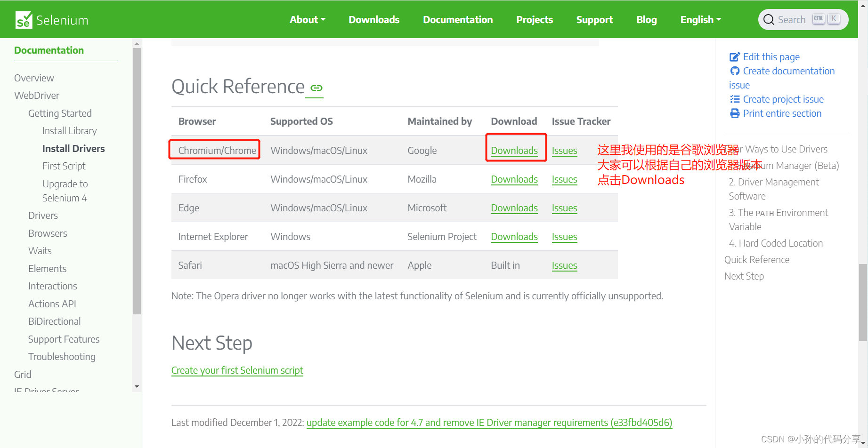The image size is (868, 448).
Task: Jump to The PATH Environment Variable section
Action: tap(778, 220)
